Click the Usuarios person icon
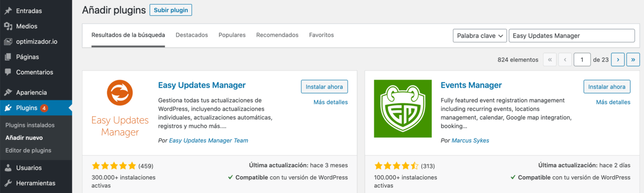The image size is (644, 193). click(x=8, y=168)
